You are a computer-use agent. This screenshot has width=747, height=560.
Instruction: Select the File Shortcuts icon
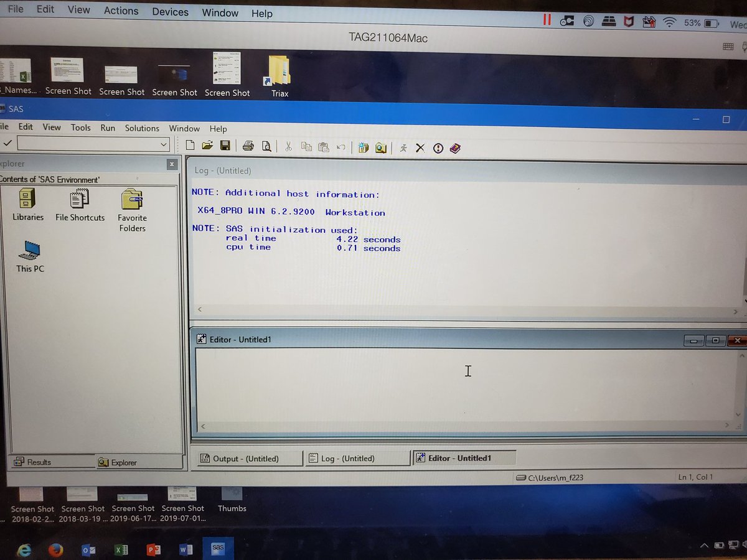click(x=79, y=205)
